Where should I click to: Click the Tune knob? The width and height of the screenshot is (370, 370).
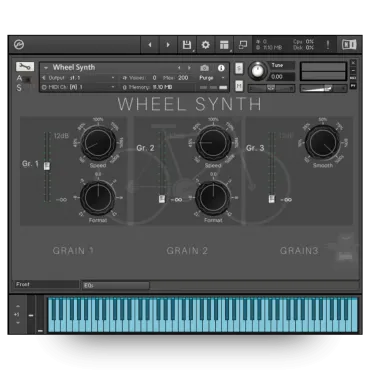(x=257, y=70)
